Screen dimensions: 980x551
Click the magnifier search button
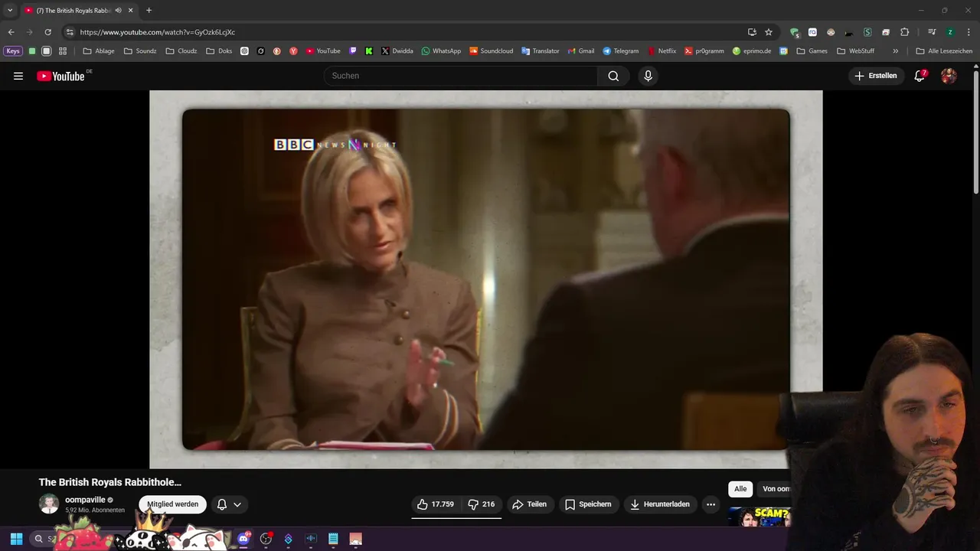[613, 76]
